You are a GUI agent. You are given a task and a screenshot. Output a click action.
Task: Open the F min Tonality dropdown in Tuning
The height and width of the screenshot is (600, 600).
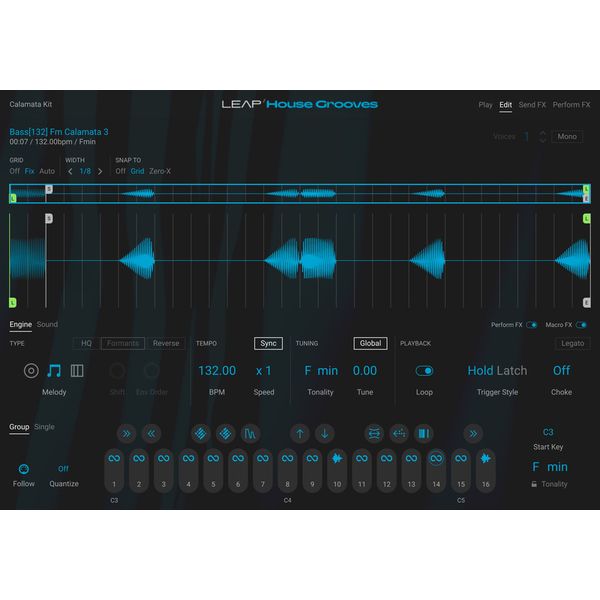click(321, 371)
